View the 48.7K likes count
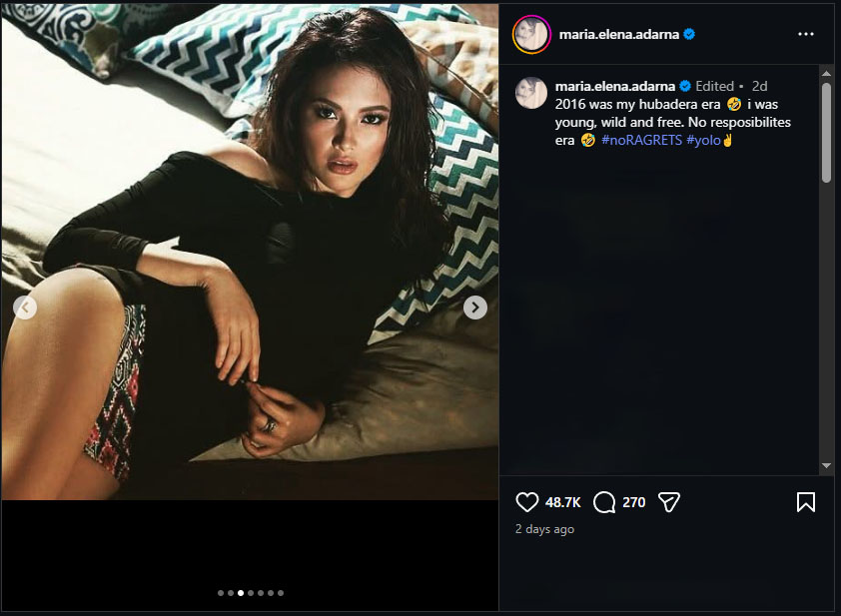Viewport: 841px width, 616px height. coord(563,502)
